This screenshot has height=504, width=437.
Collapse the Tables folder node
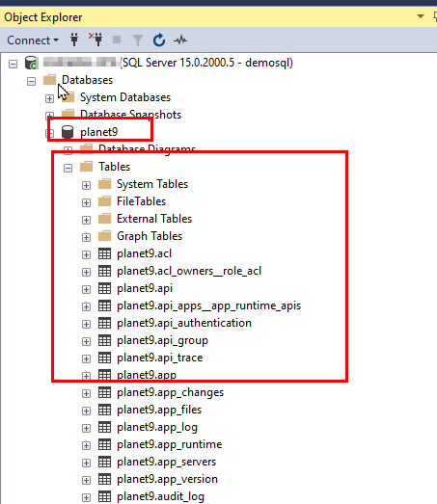point(68,168)
